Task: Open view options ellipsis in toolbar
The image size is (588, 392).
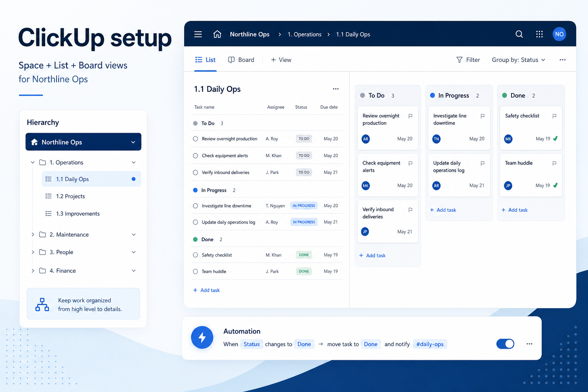Action: click(562, 60)
